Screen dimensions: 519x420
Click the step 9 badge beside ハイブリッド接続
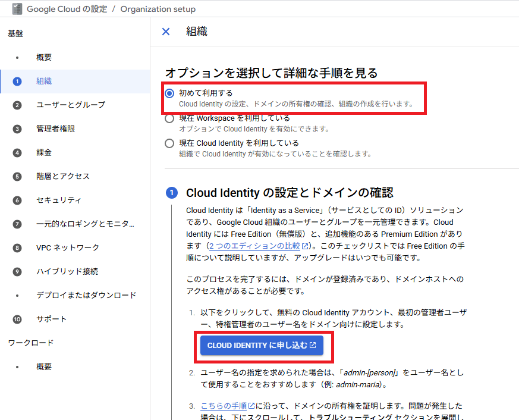pos(17,272)
